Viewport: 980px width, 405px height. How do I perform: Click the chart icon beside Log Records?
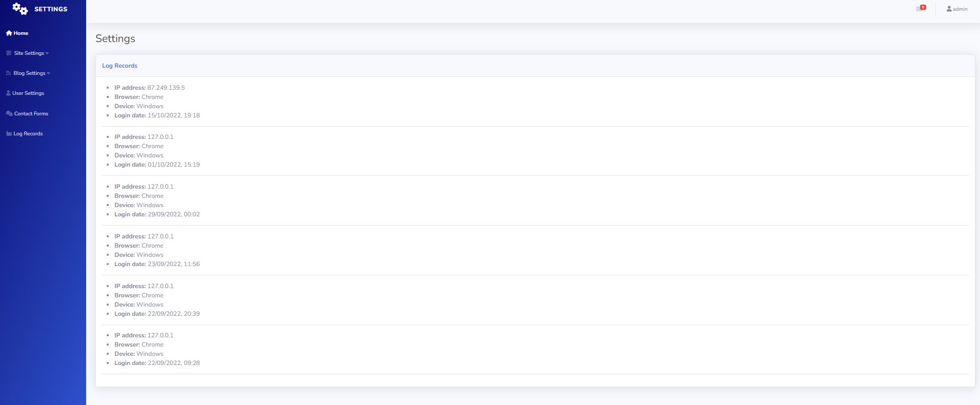click(x=9, y=134)
